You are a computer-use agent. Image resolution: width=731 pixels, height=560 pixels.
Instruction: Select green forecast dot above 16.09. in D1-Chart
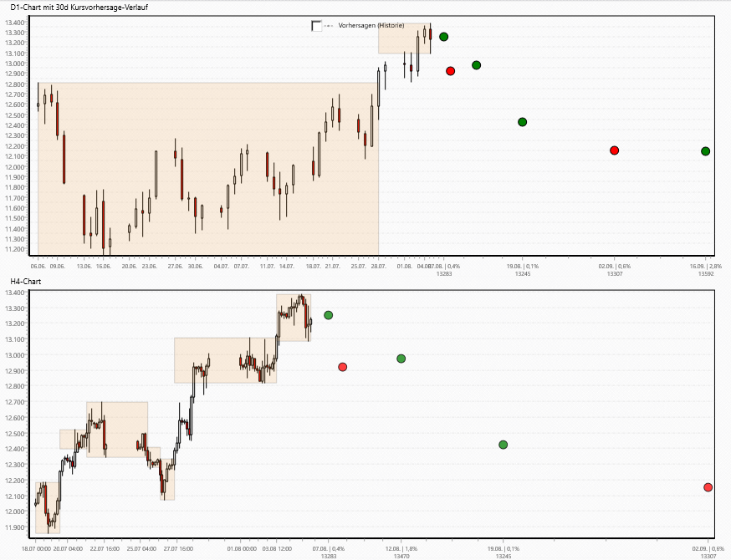[x=706, y=151]
